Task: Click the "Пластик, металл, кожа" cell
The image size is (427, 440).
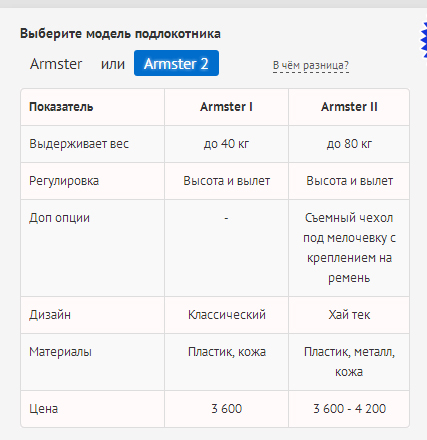Action: (x=349, y=362)
